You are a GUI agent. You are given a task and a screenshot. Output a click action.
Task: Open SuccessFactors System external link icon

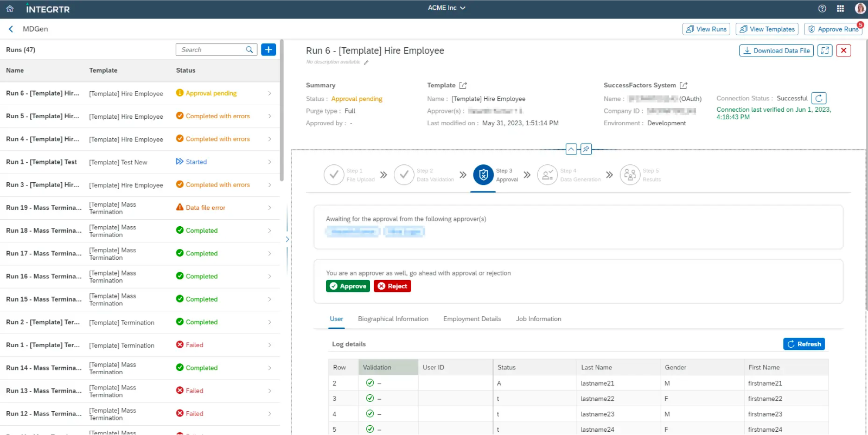pyautogui.click(x=684, y=86)
